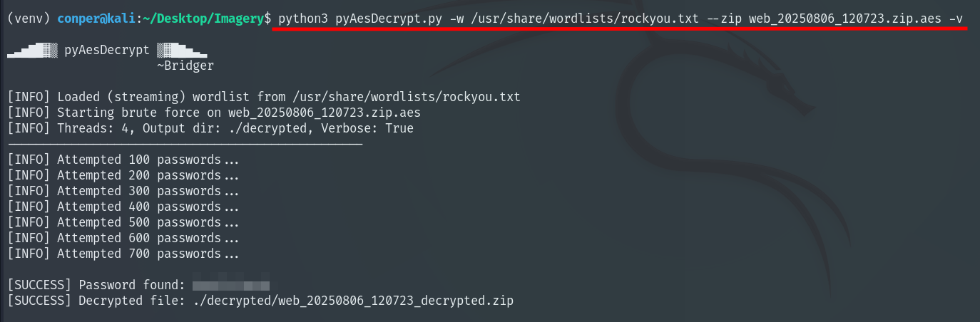Click the python3 command word
Image resolution: width=980 pixels, height=322 pixels.
[x=303, y=17]
